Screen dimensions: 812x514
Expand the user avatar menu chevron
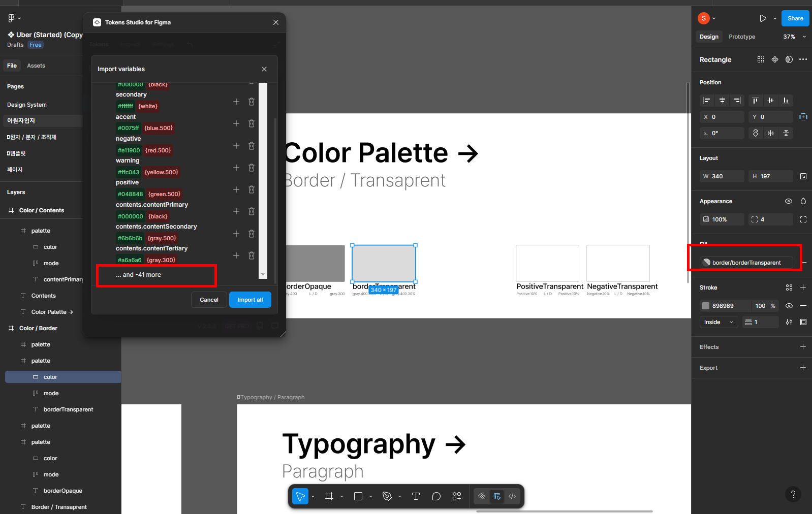click(714, 18)
